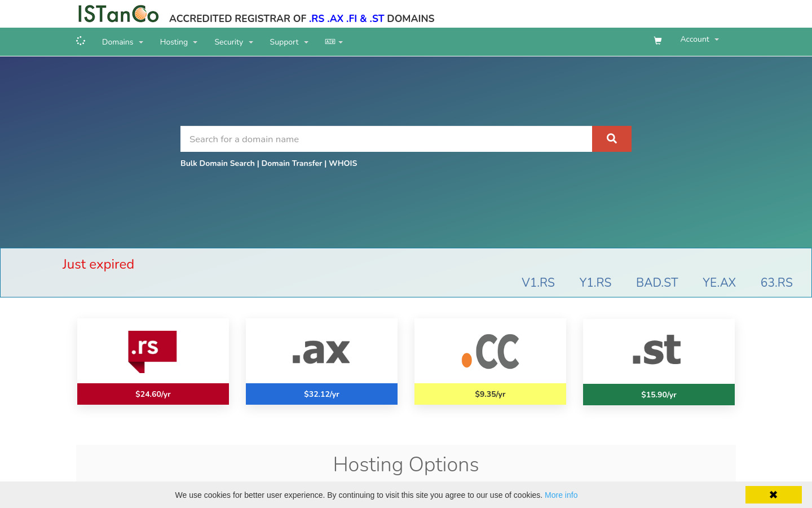Viewport: 812px width, 508px height.
Task: Click the .rs domain logo card
Action: (153, 351)
